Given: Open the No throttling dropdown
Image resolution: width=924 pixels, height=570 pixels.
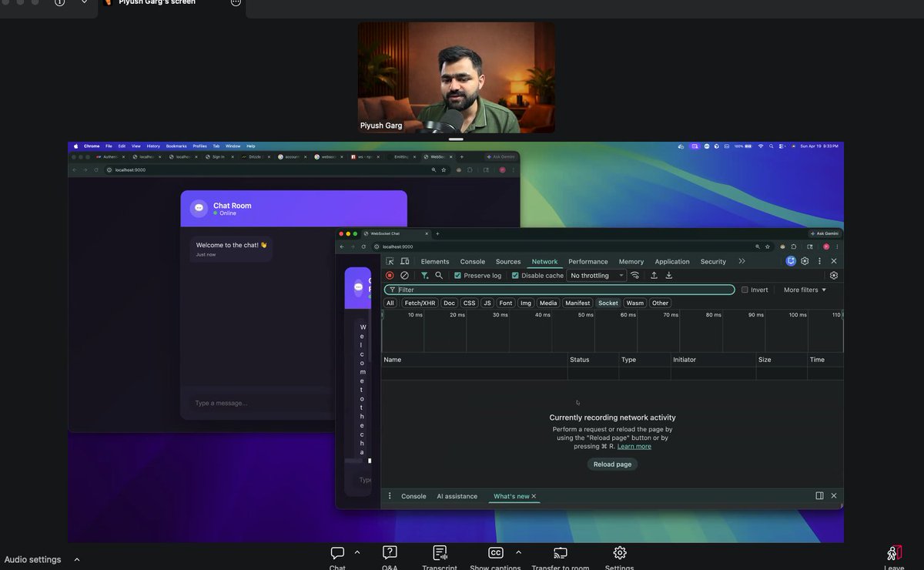Looking at the screenshot, I should point(597,275).
